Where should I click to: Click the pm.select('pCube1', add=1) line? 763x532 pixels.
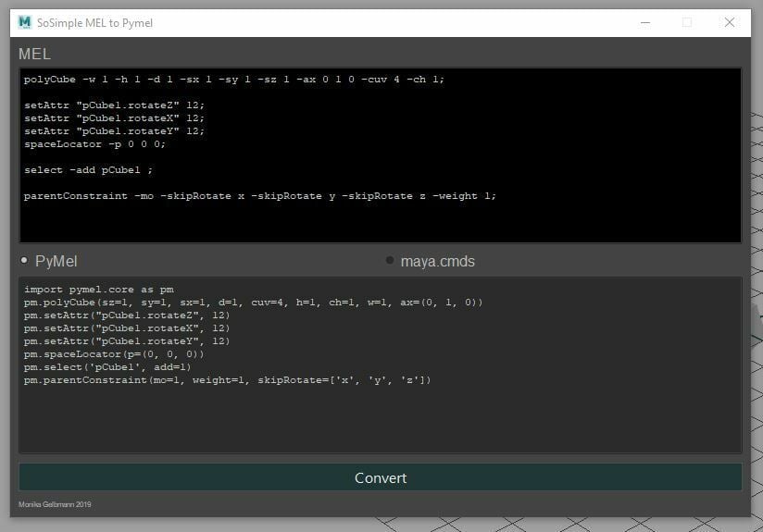click(x=107, y=367)
